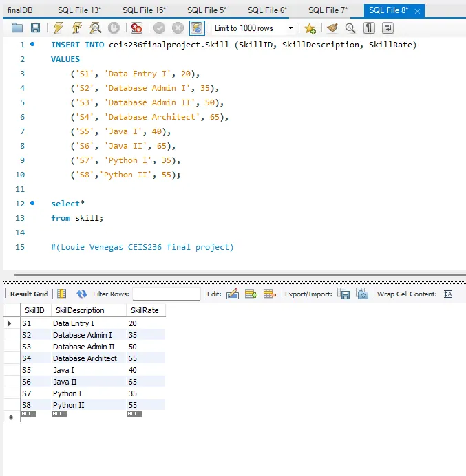
Task: Save snippet with star icon
Action: [310, 28]
